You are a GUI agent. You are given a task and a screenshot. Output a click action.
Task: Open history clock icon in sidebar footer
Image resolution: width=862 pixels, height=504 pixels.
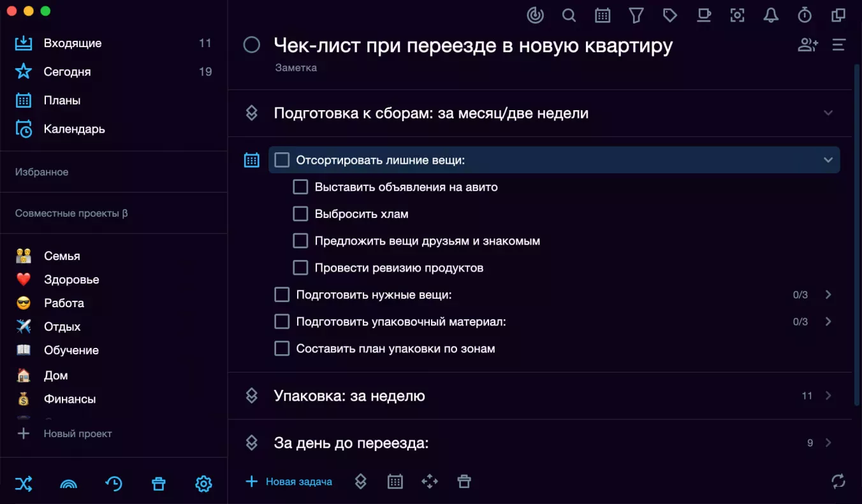[x=113, y=484]
